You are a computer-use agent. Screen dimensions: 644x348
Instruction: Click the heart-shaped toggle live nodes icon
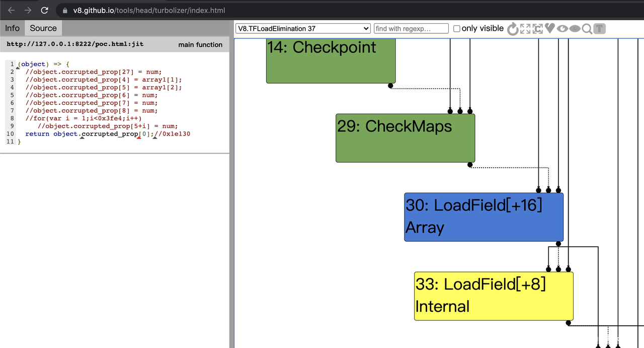(550, 29)
